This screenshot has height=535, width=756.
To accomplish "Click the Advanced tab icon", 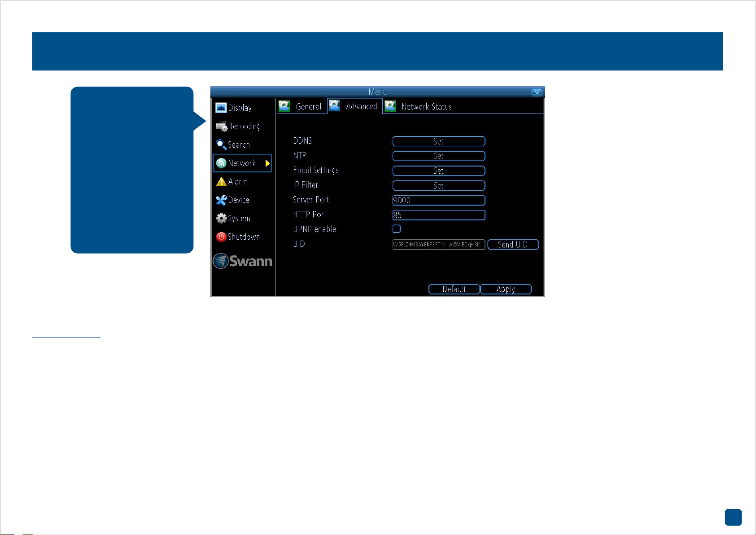I will pyautogui.click(x=335, y=106).
